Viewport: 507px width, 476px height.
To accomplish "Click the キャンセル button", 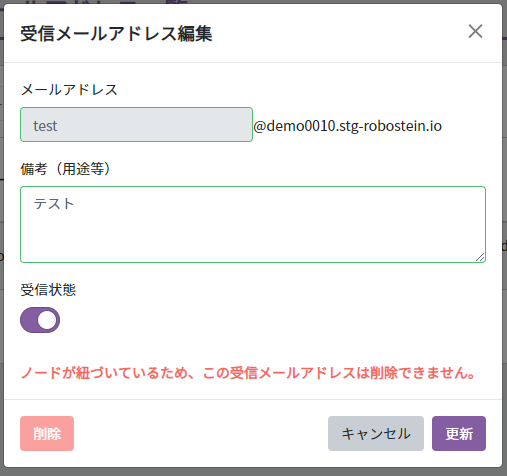I will point(376,433).
